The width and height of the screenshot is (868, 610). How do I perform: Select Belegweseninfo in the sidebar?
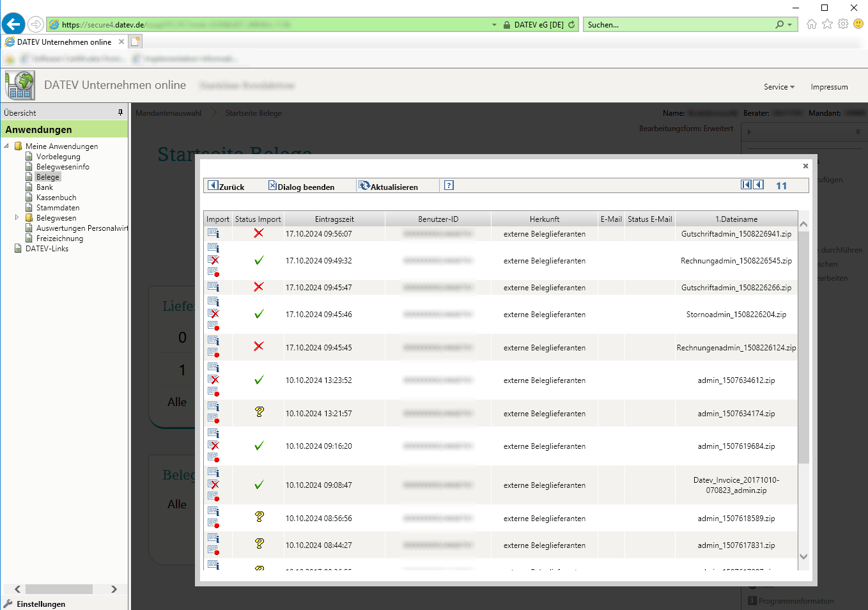coord(63,167)
